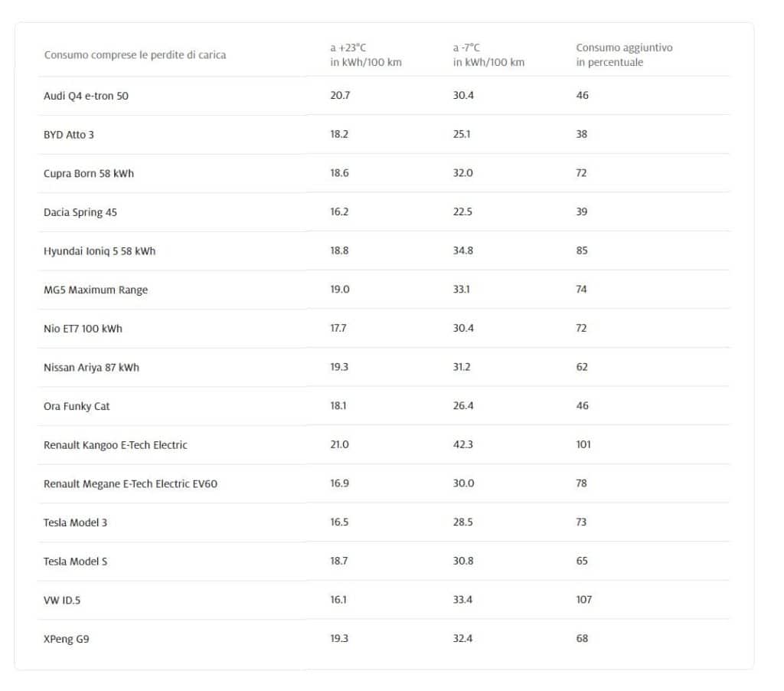Select Renault Megane E-Tech Electric EV60 entry

pos(130,484)
